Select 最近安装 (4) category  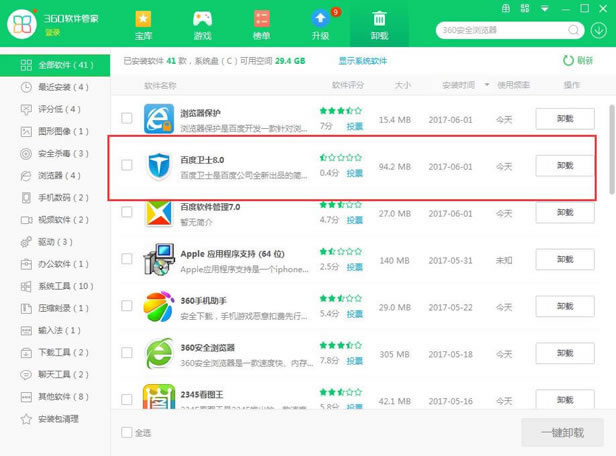pos(55,87)
